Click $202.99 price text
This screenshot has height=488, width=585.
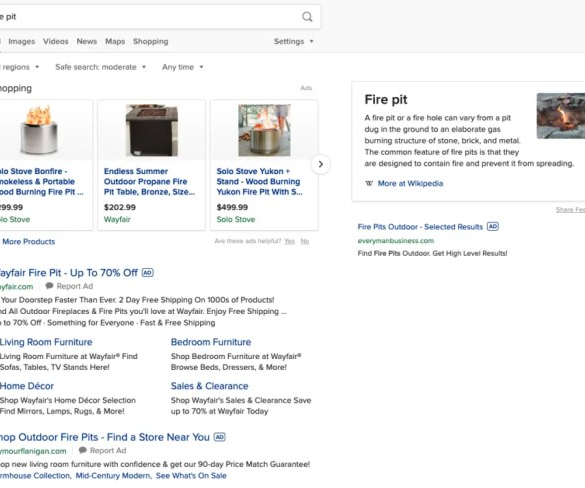120,207
